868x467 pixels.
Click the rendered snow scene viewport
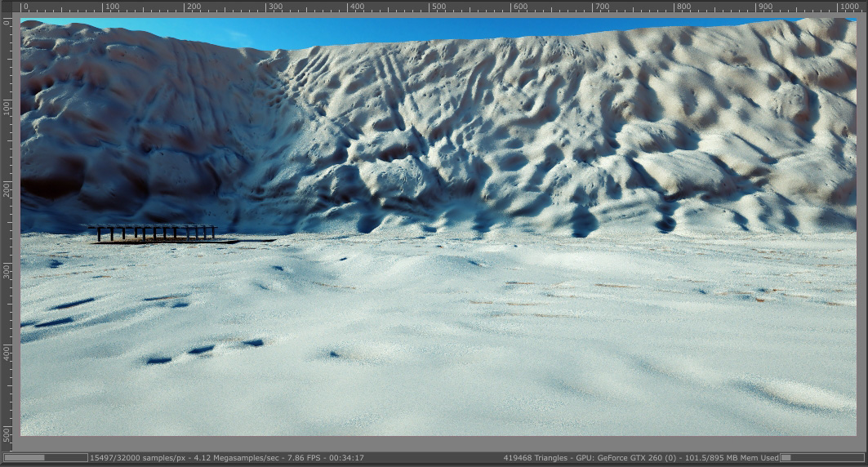[438, 227]
